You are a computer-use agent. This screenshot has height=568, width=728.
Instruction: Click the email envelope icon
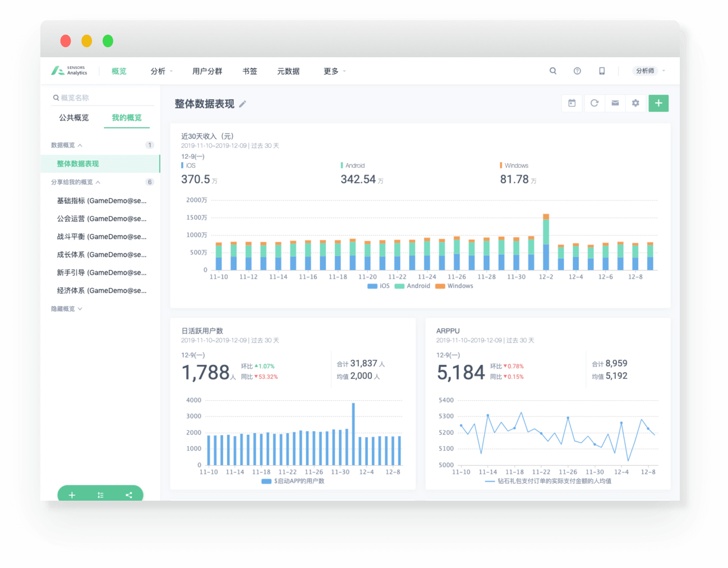[x=615, y=103]
